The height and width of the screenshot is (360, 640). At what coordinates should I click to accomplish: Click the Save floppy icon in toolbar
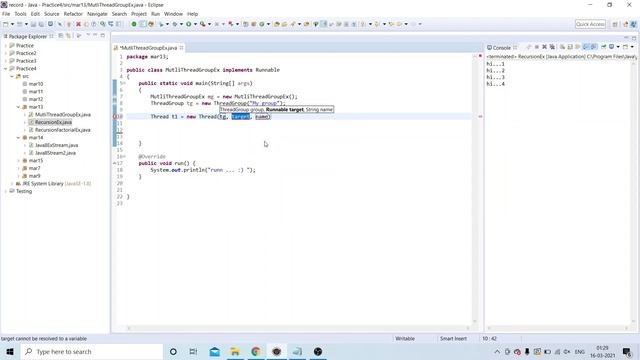[33, 24]
